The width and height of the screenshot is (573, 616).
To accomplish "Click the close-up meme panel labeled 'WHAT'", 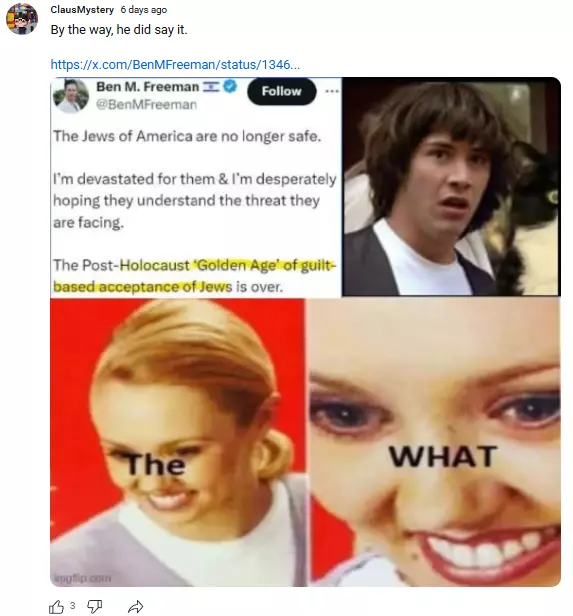I will pos(434,443).
